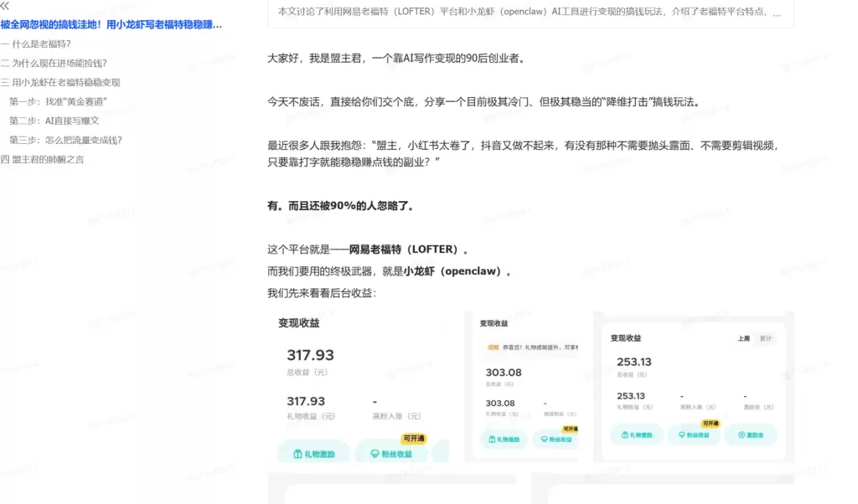Screen dimensions: 858x504
Task: Select 礼物激励 in the second earnings card
Action: [504, 437]
